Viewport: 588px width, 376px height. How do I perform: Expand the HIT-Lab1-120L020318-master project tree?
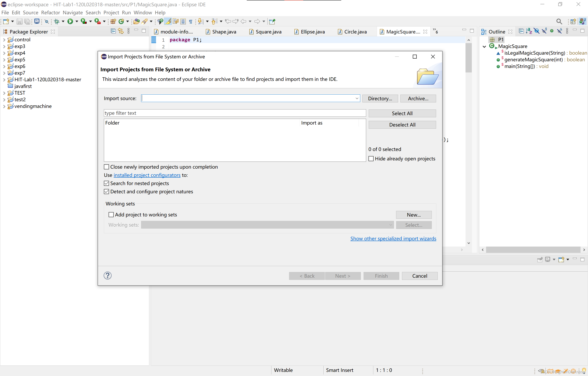[x=4, y=80]
